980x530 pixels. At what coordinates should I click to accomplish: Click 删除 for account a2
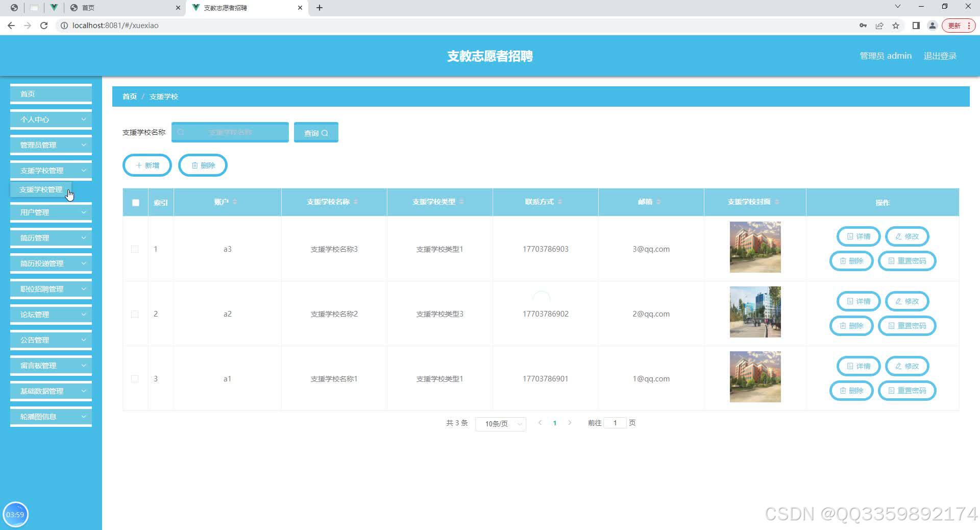point(851,326)
